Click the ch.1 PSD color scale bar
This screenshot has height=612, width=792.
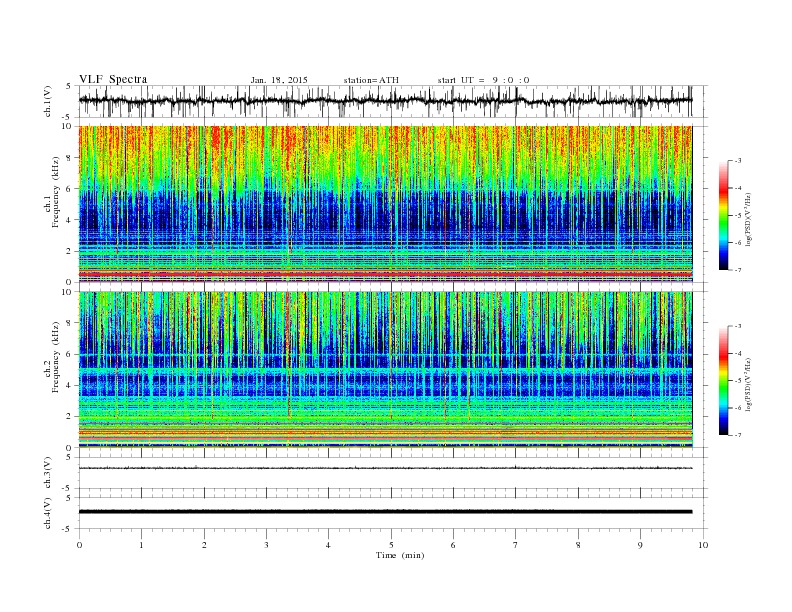pyautogui.click(x=724, y=215)
